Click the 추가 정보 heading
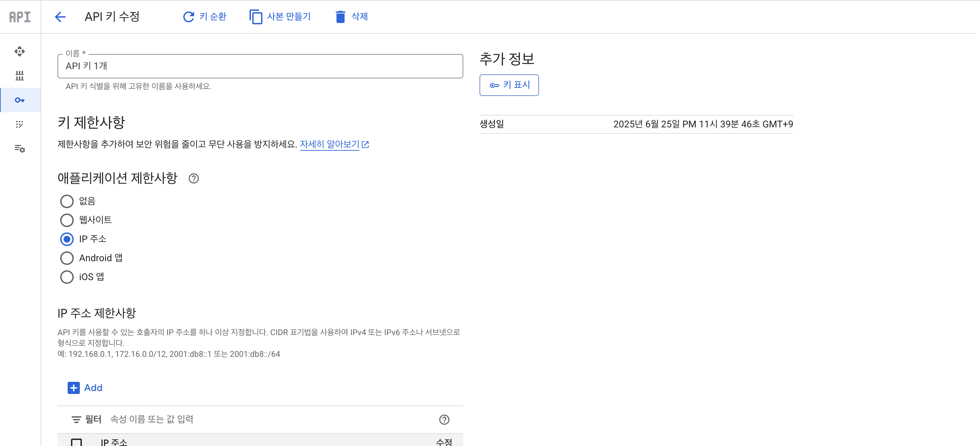This screenshot has height=446, width=980. (x=507, y=59)
